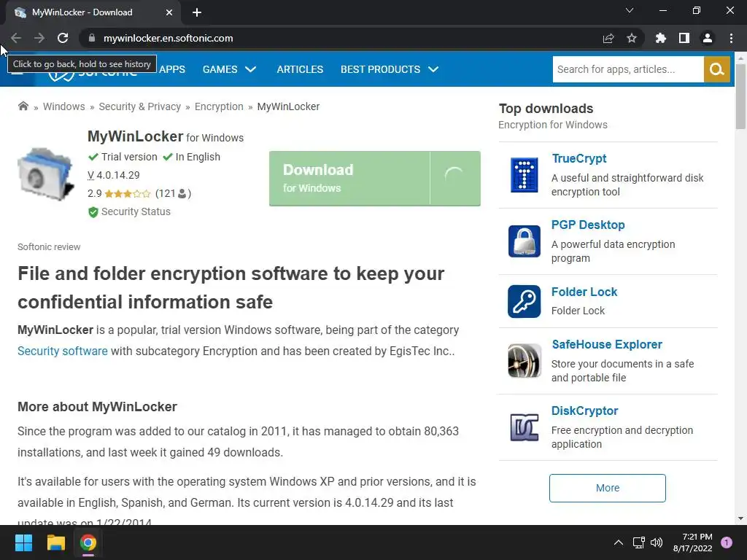
Task: Open the ARTICLES menu item
Action: (300, 69)
